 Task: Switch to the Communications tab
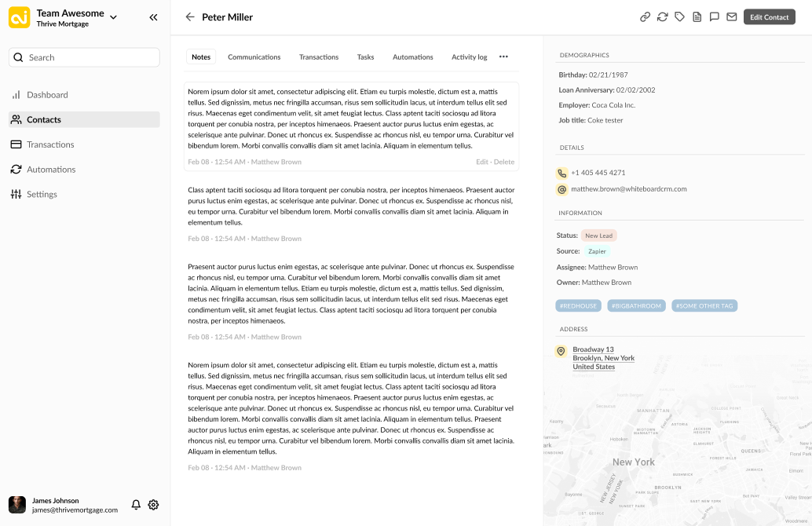pyautogui.click(x=254, y=57)
